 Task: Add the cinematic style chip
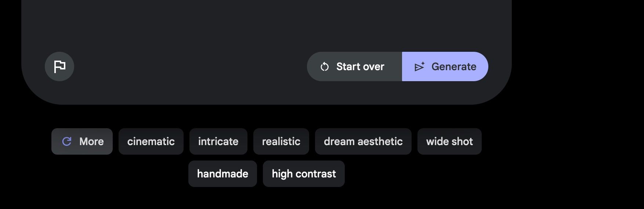151,141
